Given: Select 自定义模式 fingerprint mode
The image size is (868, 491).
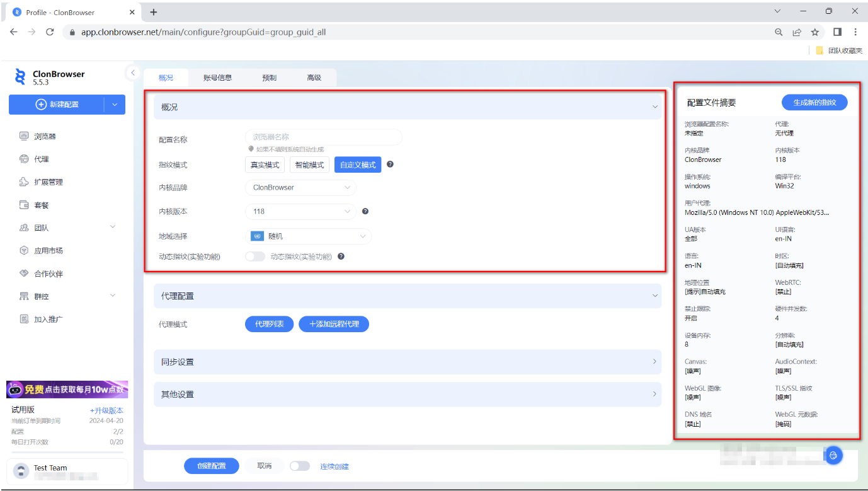Looking at the screenshot, I should (x=358, y=165).
